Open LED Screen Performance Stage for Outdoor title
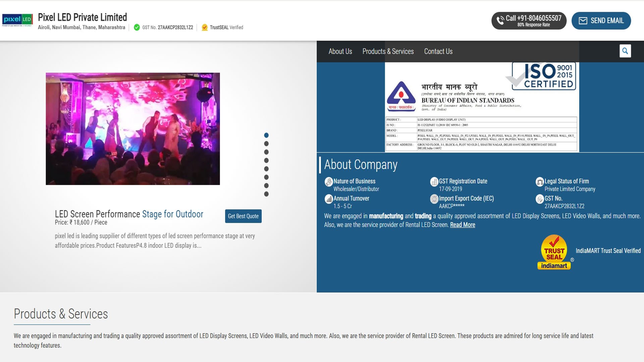 (129, 214)
